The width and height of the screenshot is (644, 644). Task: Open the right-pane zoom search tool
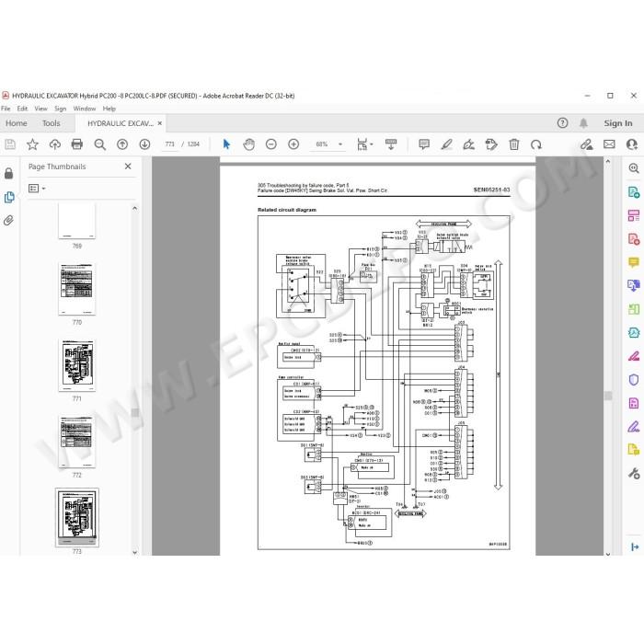point(634,168)
